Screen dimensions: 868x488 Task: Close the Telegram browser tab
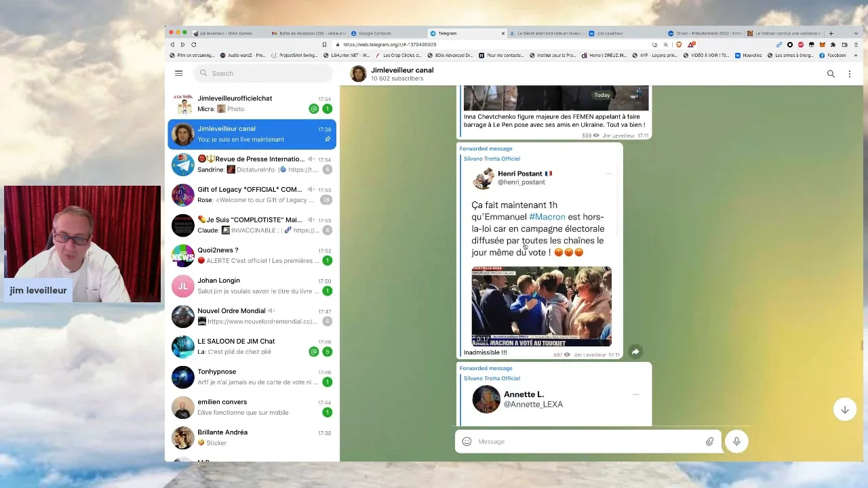pyautogui.click(x=503, y=33)
